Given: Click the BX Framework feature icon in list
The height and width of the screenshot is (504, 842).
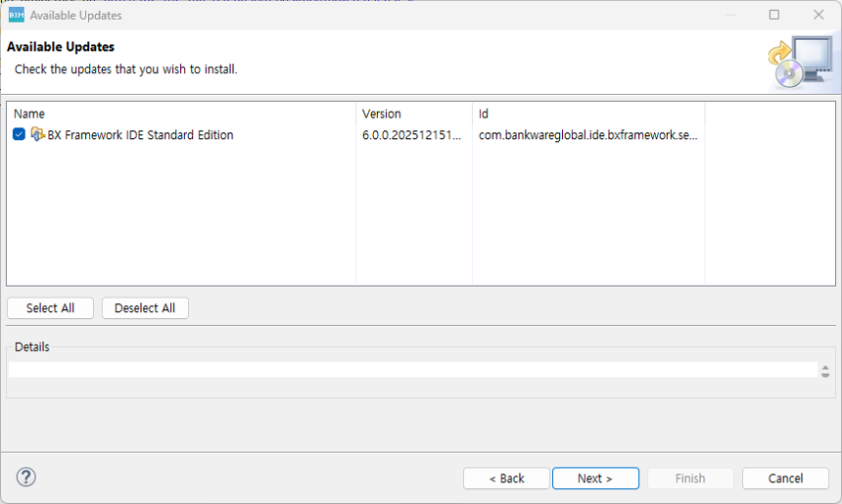Looking at the screenshot, I should pyautogui.click(x=37, y=134).
